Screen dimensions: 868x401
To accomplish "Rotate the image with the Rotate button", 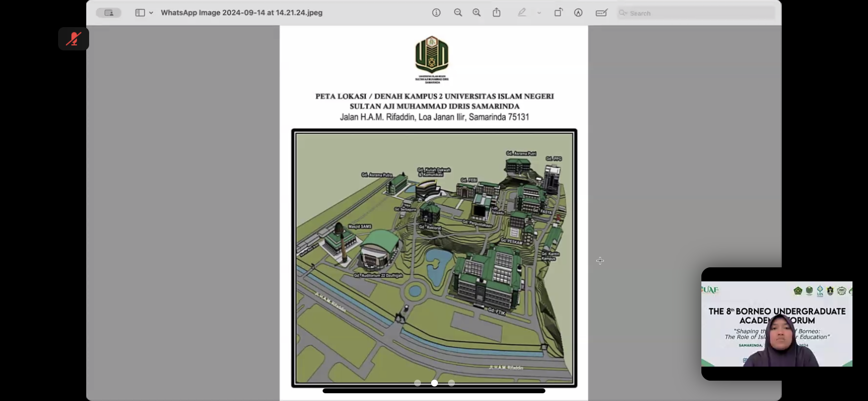I will (x=558, y=13).
